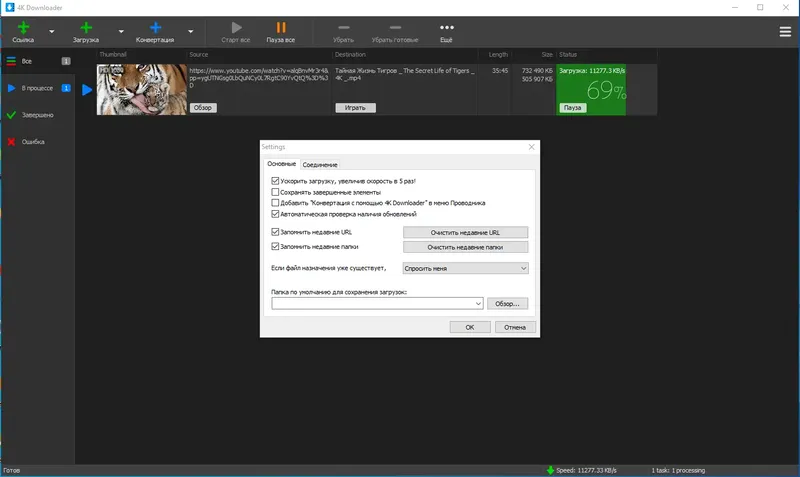Toggle Запомнить недавние URL checkbox
Screen dimensions: 800x477
(275, 232)
